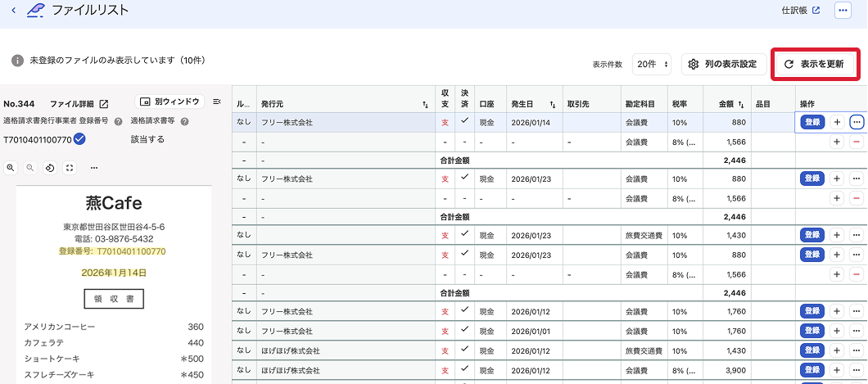This screenshot has height=384, width=868.
Task: Open ファイル詳細 in a new tab
Action: (79, 104)
